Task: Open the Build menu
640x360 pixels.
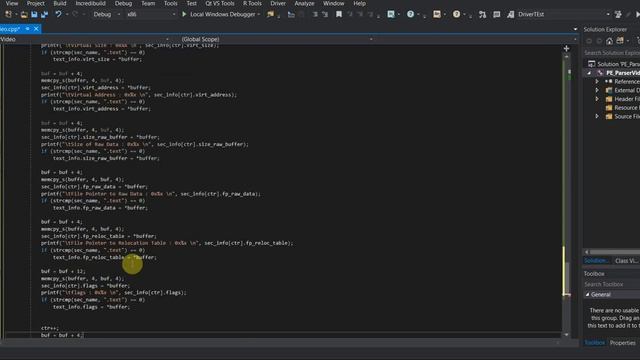Action: click(x=60, y=3)
